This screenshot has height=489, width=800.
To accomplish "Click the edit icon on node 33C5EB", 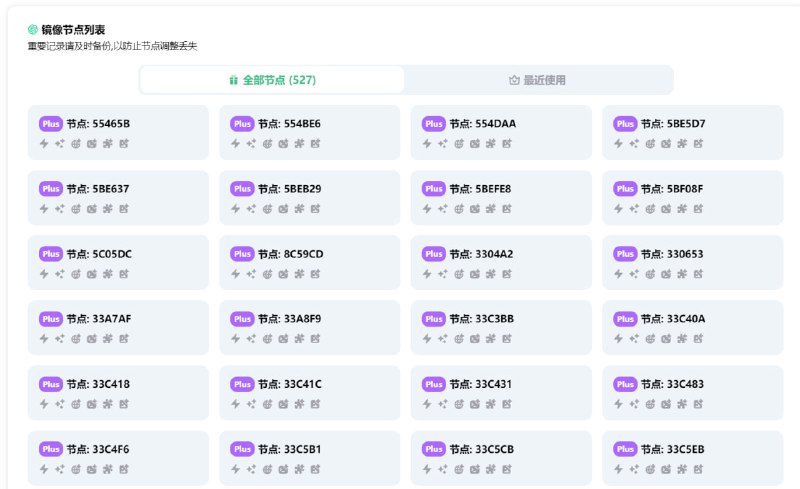I will (698, 469).
